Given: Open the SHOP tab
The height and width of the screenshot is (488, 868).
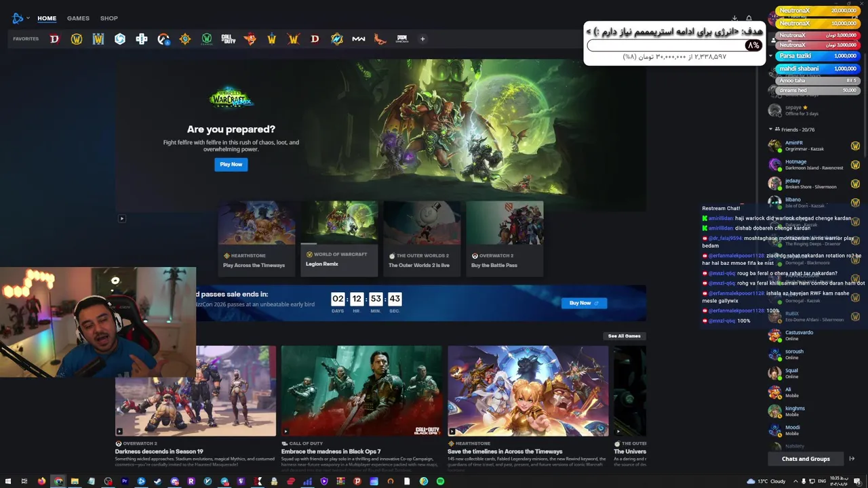Looking at the screenshot, I should pyautogui.click(x=109, y=18).
